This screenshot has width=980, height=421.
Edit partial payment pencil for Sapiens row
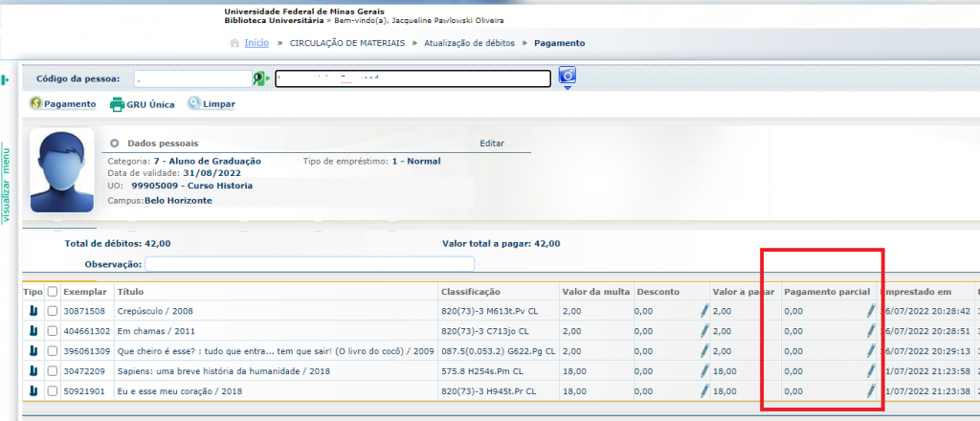click(x=871, y=371)
